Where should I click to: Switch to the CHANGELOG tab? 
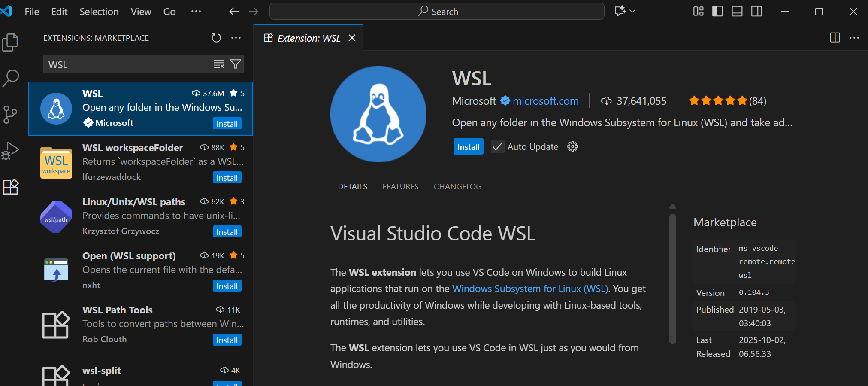pyautogui.click(x=457, y=187)
